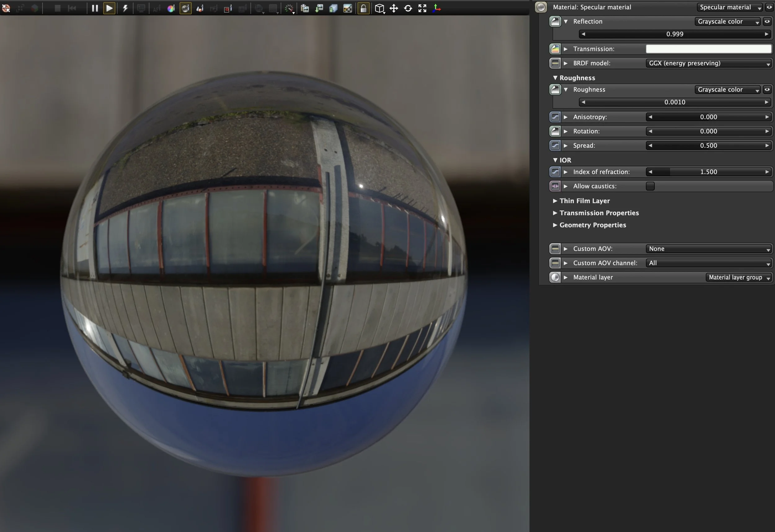Select the material picker tool
The height and width of the screenshot is (532, 775).
[x=185, y=8]
